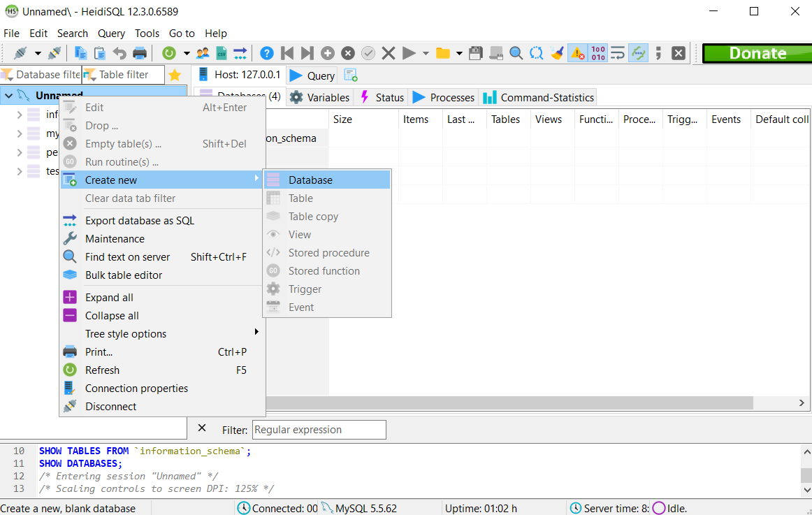Click the regular expression Filter field
This screenshot has width=812, height=515.
(x=319, y=430)
